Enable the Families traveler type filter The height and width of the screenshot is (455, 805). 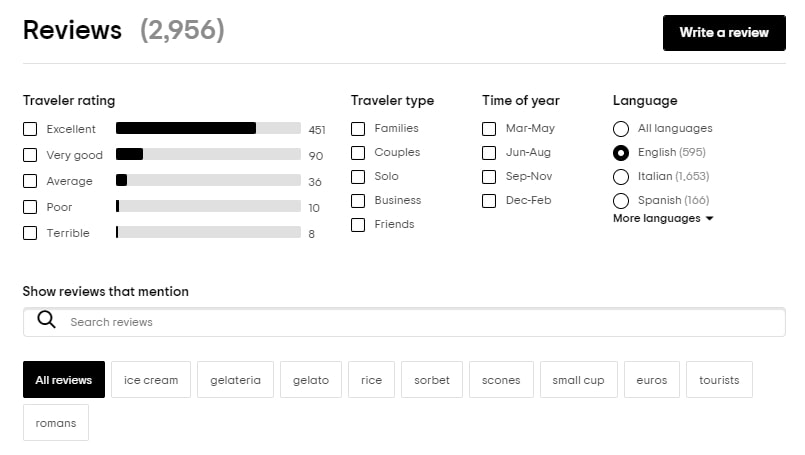coord(358,129)
